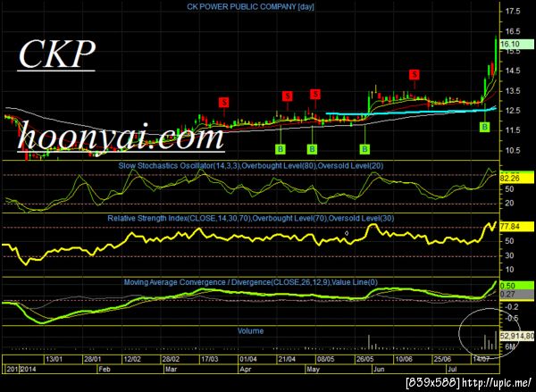Click the 12/02 date label
The image size is (536, 392).
pyautogui.click(x=131, y=359)
